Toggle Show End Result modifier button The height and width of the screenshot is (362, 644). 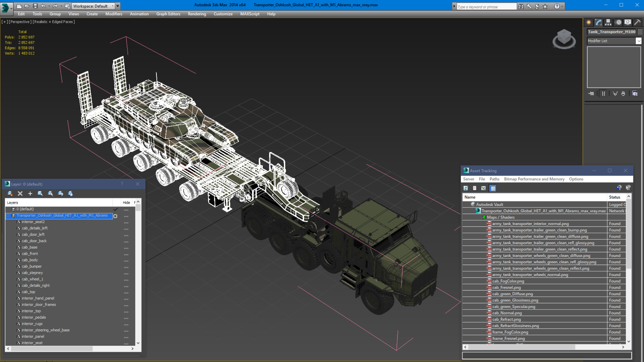(604, 93)
